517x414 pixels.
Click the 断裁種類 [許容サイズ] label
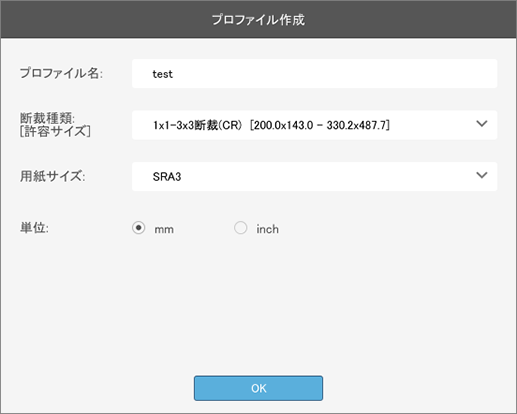55,125
